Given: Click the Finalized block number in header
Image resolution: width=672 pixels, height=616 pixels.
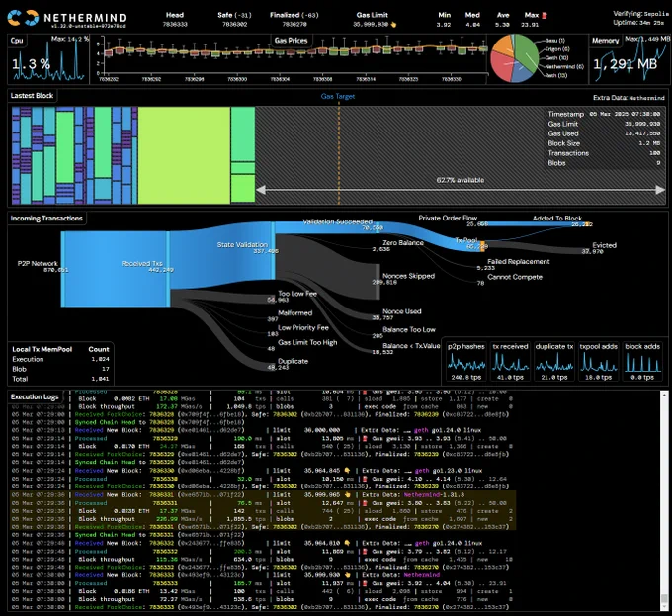Looking at the screenshot, I should point(294,25).
